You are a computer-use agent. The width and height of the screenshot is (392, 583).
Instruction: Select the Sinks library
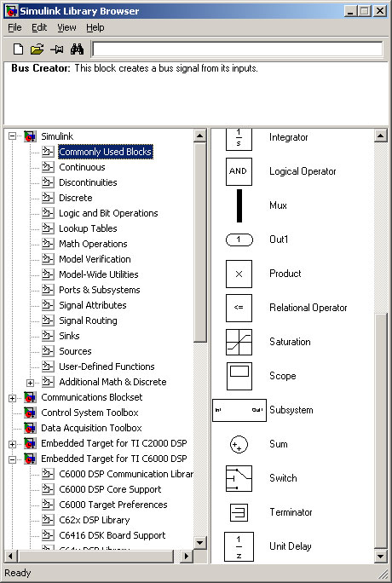tap(70, 336)
